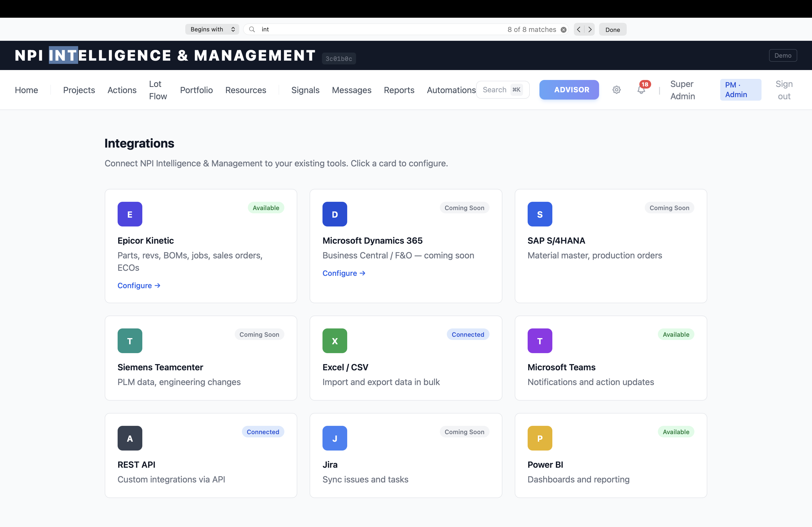Click the Power BI P icon
This screenshot has height=527, width=812.
[x=540, y=438]
